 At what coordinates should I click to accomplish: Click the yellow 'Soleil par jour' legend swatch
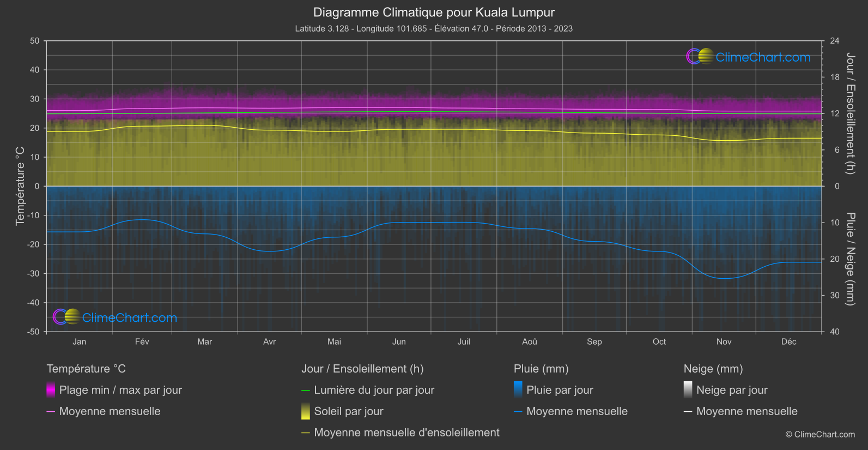click(x=306, y=411)
